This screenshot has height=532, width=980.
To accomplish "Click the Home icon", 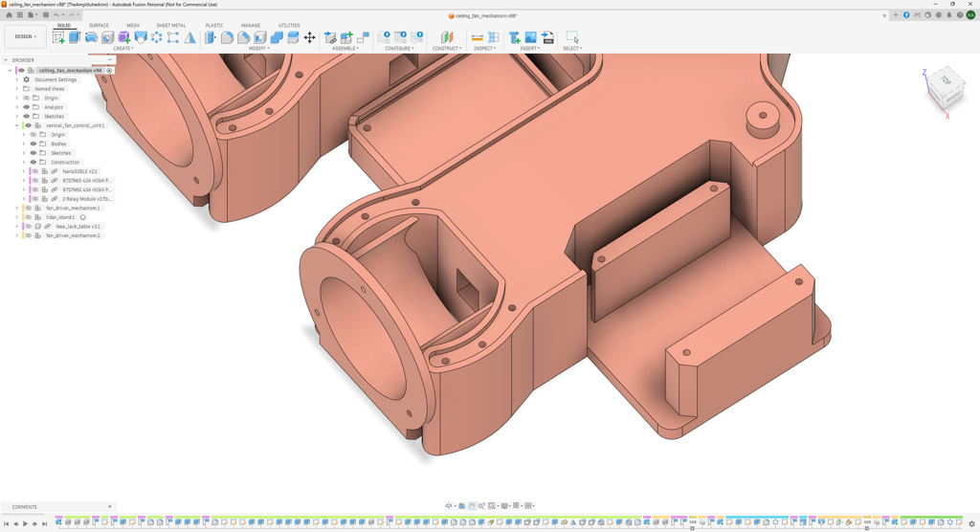I will [x=9, y=15].
